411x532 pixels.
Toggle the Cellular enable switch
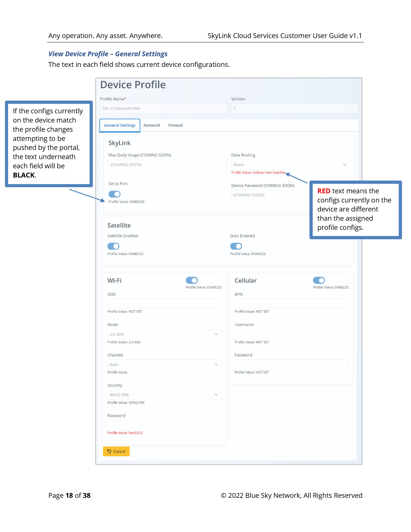point(319,280)
